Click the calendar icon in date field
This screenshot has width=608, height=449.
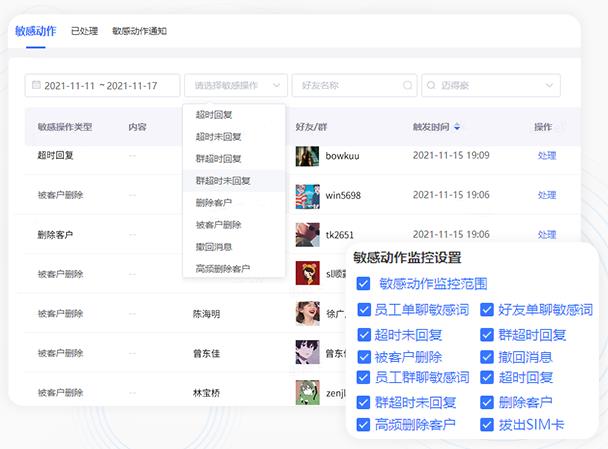36,85
